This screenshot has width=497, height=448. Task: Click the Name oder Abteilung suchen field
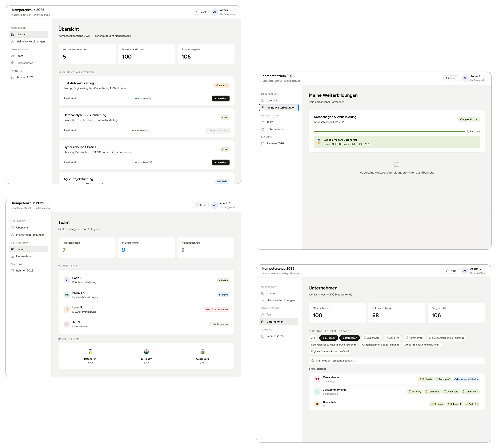(x=397, y=361)
